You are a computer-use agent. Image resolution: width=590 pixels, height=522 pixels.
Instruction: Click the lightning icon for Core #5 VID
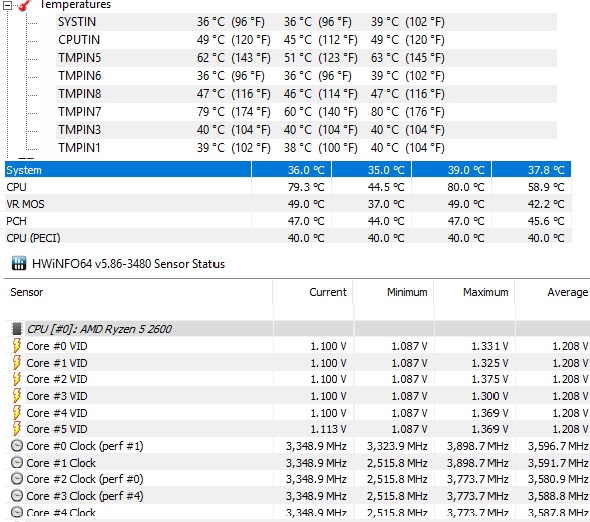tap(17, 429)
